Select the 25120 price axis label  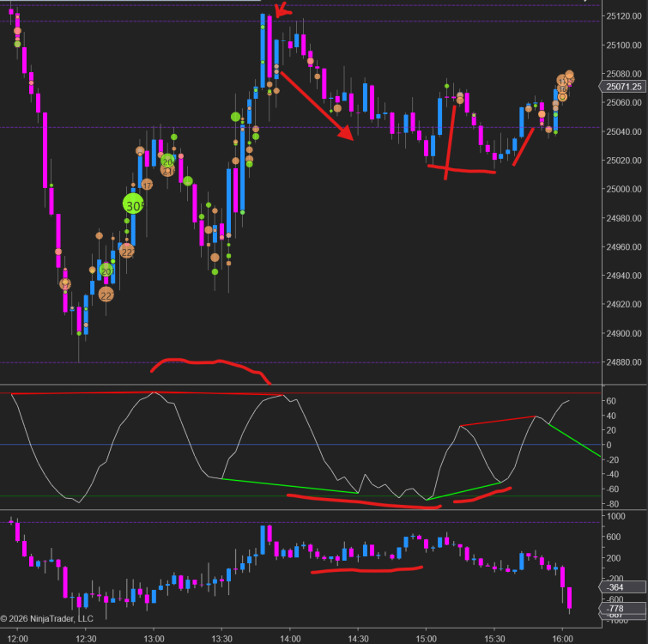[620, 15]
